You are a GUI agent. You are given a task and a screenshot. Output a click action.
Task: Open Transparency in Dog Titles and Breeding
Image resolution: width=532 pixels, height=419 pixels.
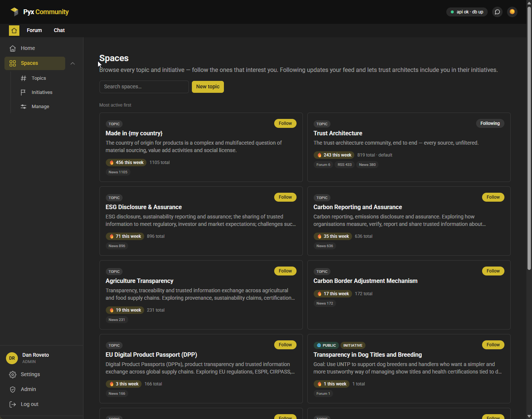368,355
